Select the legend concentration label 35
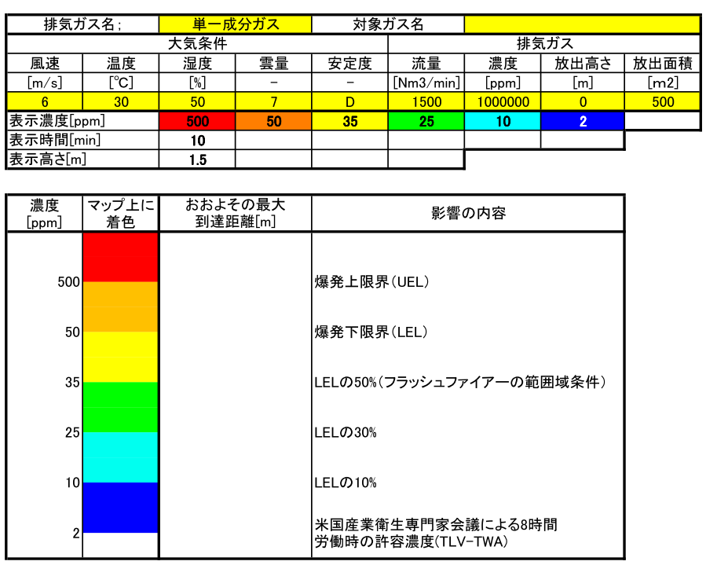 72,382
